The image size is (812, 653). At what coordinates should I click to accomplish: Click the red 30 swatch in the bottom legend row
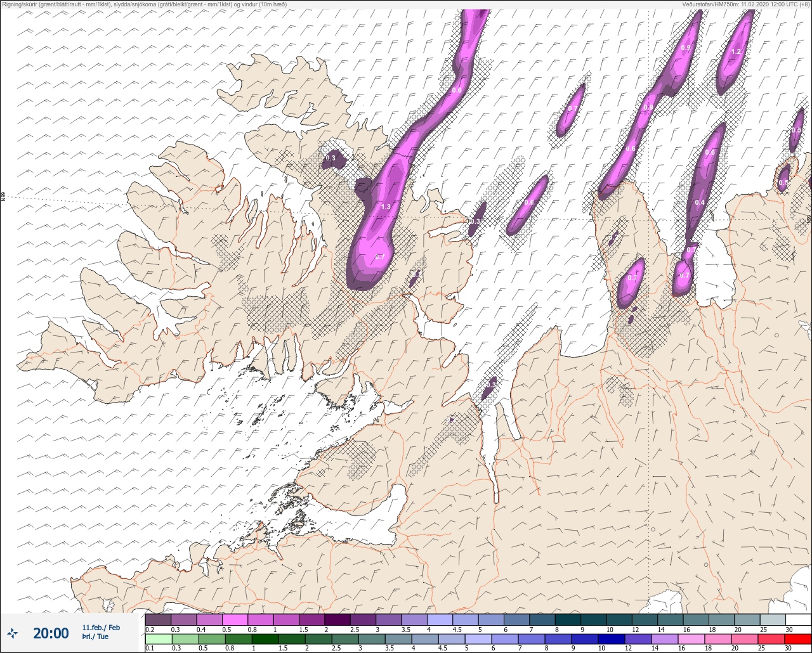click(x=797, y=639)
